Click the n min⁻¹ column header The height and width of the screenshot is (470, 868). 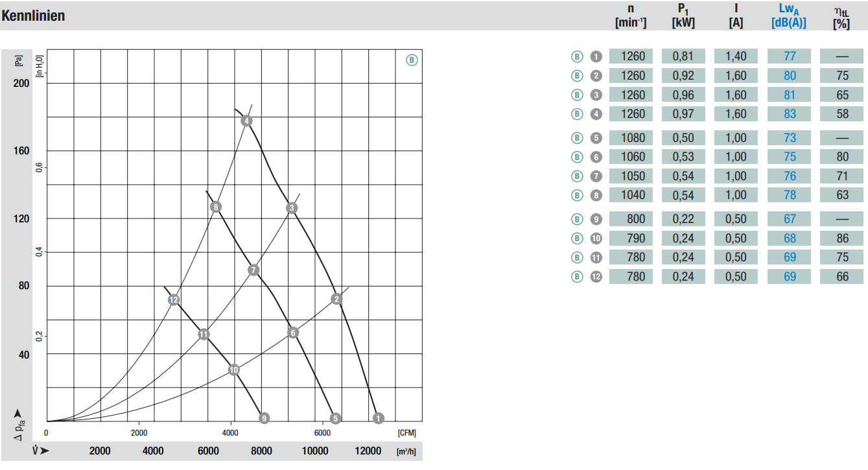click(x=631, y=16)
